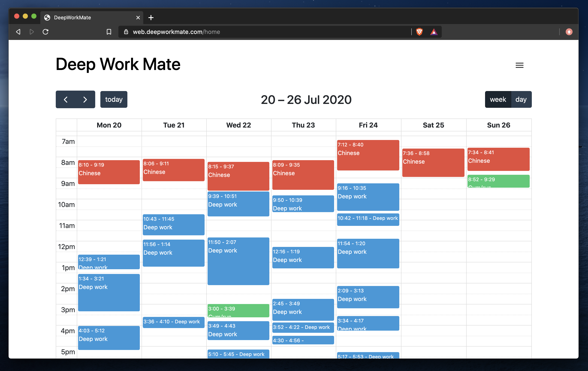Open 3:34 - 4:17 Deep work event
The width and height of the screenshot is (588, 371).
click(368, 323)
